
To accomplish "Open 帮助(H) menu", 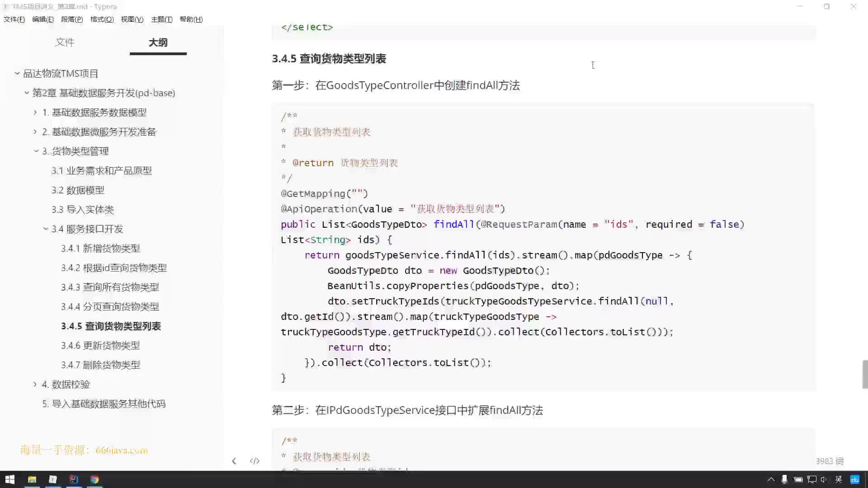I will tap(191, 19).
